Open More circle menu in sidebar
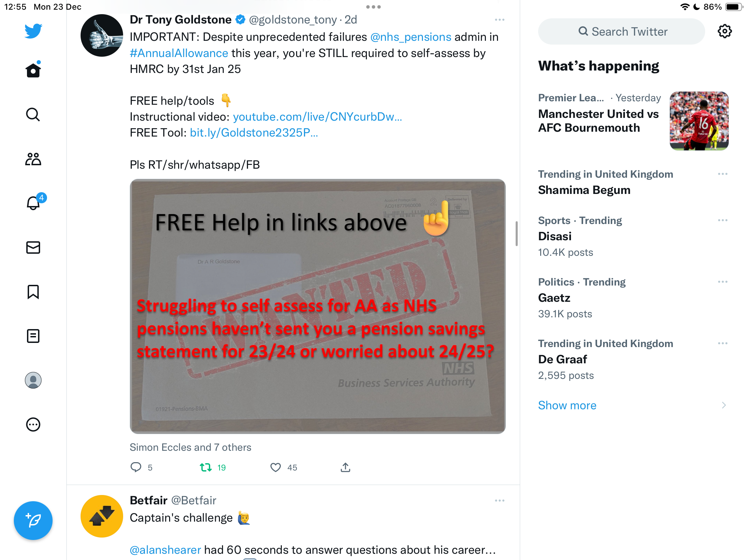The height and width of the screenshot is (560, 747). pos(33,424)
